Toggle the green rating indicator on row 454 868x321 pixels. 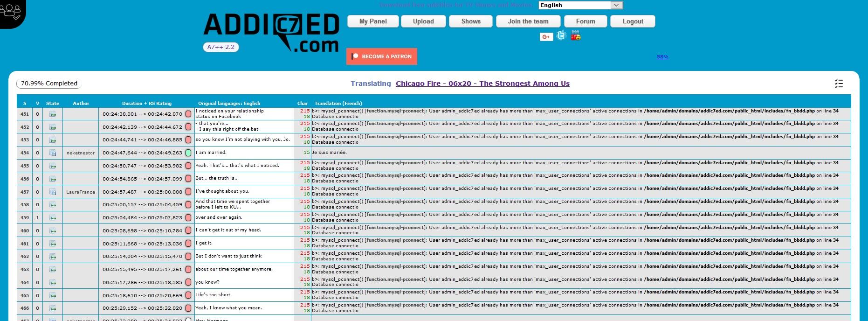(x=188, y=153)
